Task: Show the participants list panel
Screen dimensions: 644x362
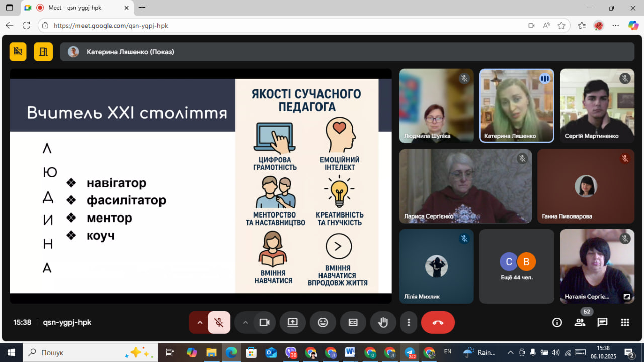Action: click(x=580, y=323)
